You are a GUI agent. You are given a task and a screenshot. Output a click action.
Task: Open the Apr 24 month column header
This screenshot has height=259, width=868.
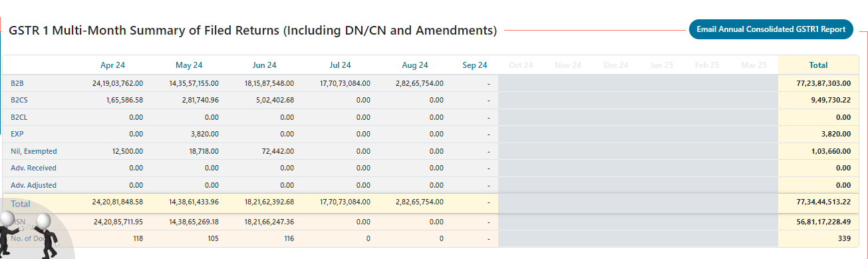click(x=112, y=65)
